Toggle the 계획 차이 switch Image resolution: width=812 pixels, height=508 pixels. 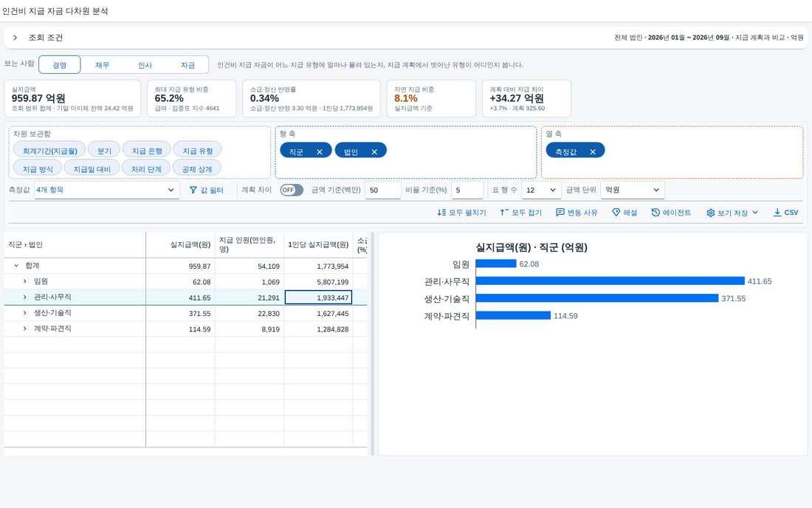tap(292, 190)
